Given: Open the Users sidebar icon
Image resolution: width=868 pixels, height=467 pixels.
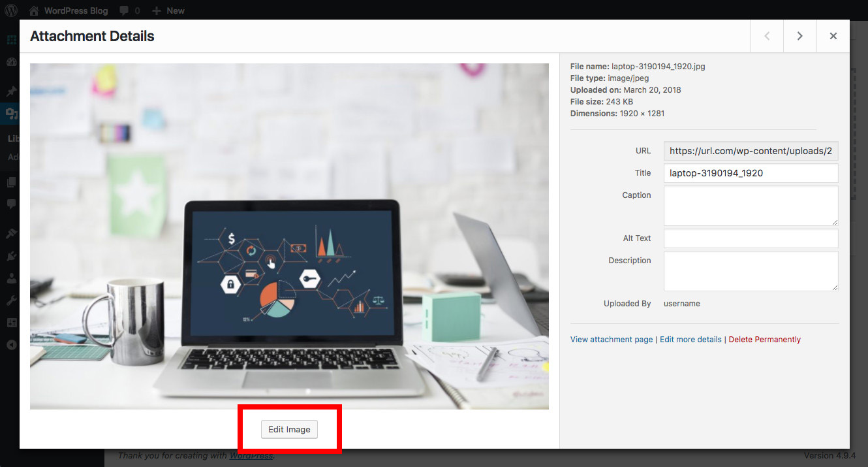Looking at the screenshot, I should (11, 278).
